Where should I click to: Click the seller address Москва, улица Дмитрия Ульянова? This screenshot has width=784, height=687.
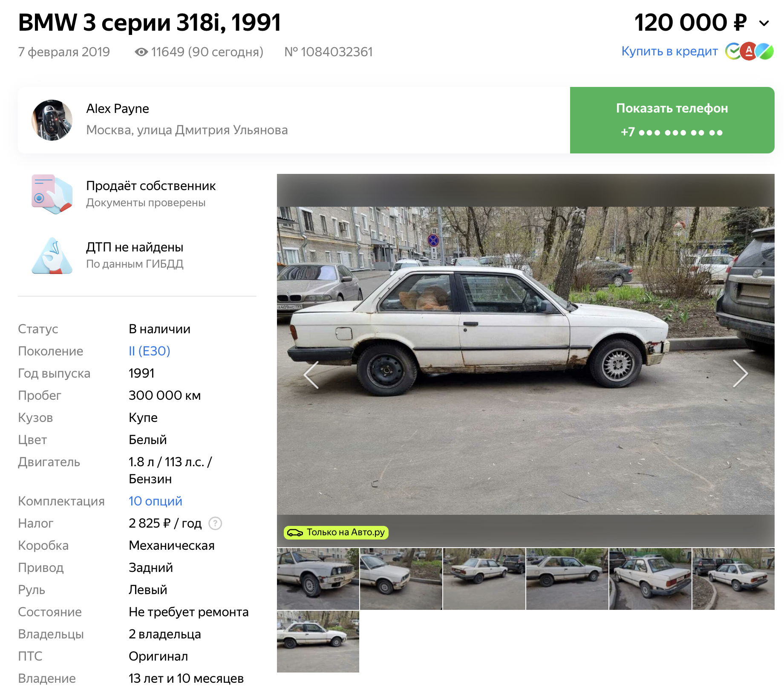187,130
